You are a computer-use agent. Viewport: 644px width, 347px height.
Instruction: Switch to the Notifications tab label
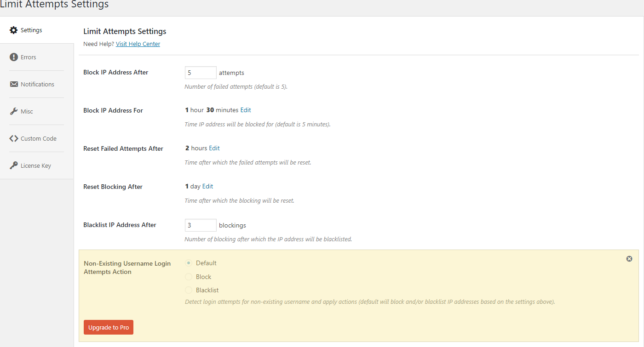click(37, 85)
